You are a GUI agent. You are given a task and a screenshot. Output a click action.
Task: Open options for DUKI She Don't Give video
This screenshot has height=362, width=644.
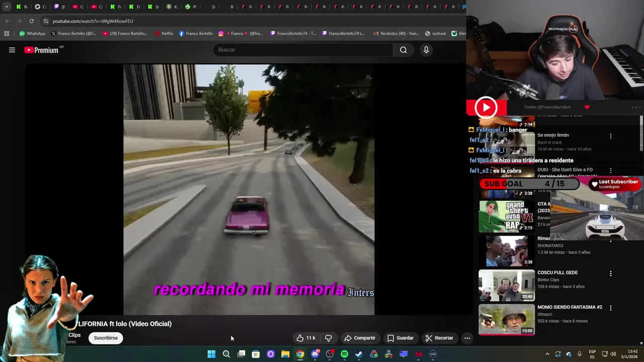pyautogui.click(x=610, y=171)
